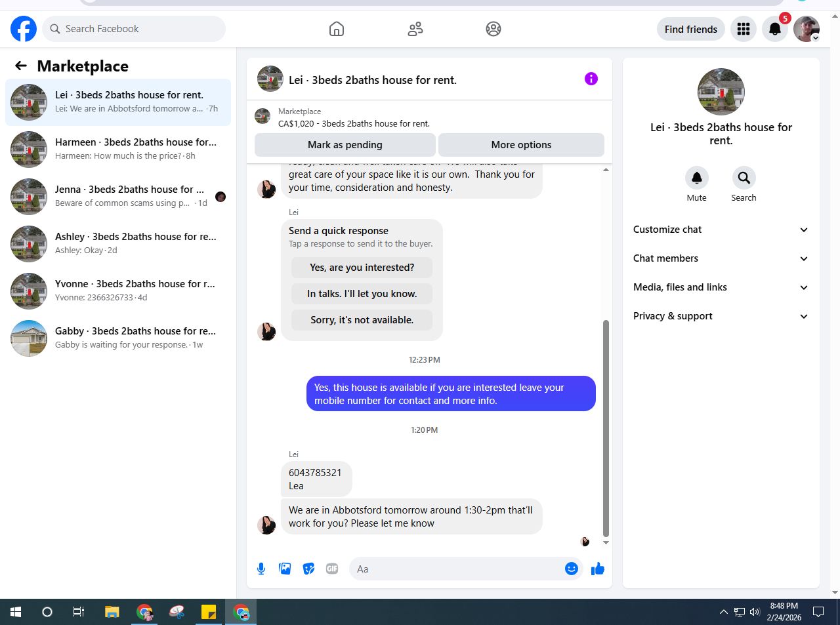Open the taskbar clock showing 8:48 PM
840x625 pixels.
[x=784, y=612]
